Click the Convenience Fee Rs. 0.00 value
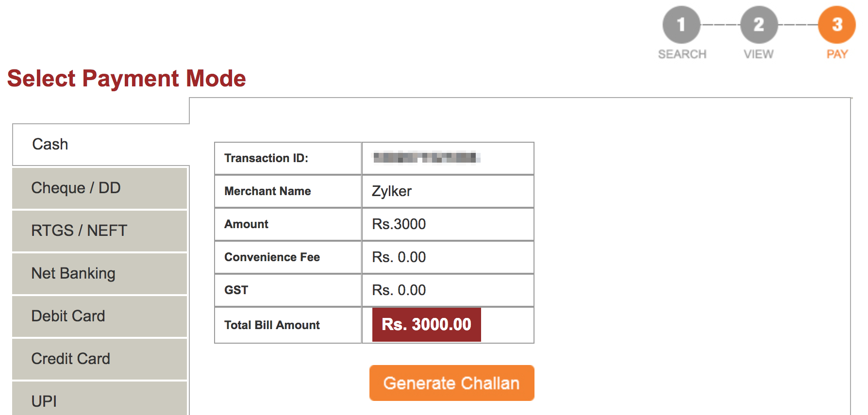The image size is (868, 415). [399, 257]
